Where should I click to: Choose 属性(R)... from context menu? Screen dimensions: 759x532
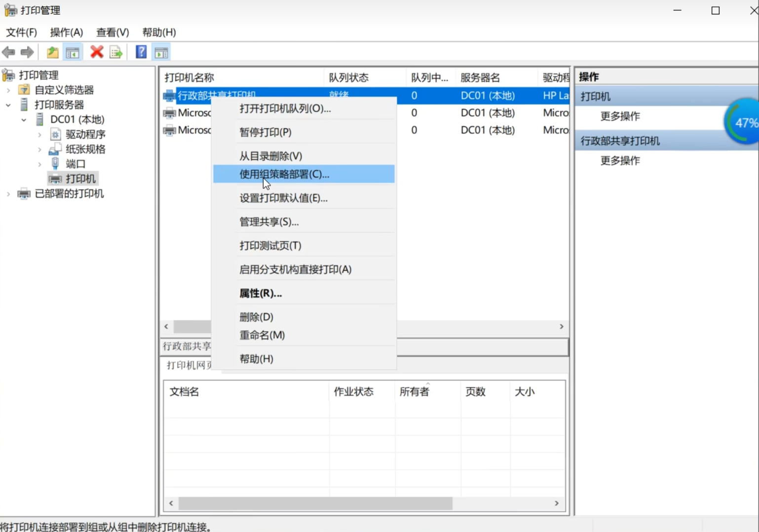click(304, 293)
